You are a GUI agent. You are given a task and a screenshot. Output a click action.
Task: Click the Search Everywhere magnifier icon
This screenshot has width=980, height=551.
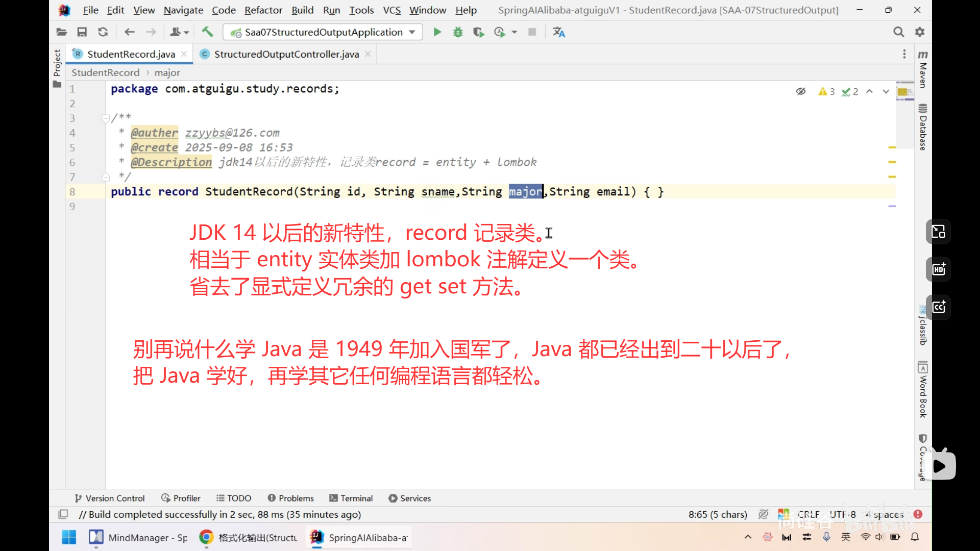click(x=898, y=32)
